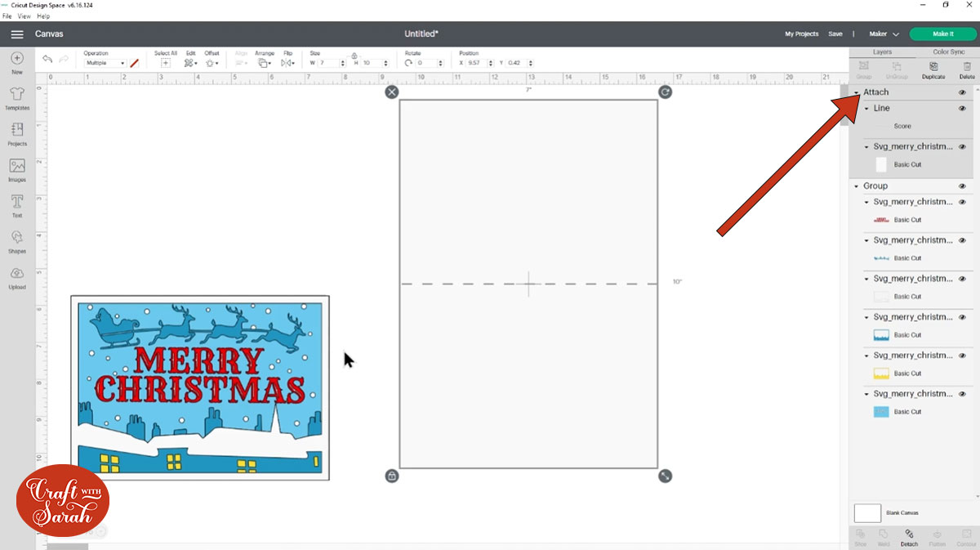
Task: Click the lock handle on the selected card
Action: tap(392, 475)
